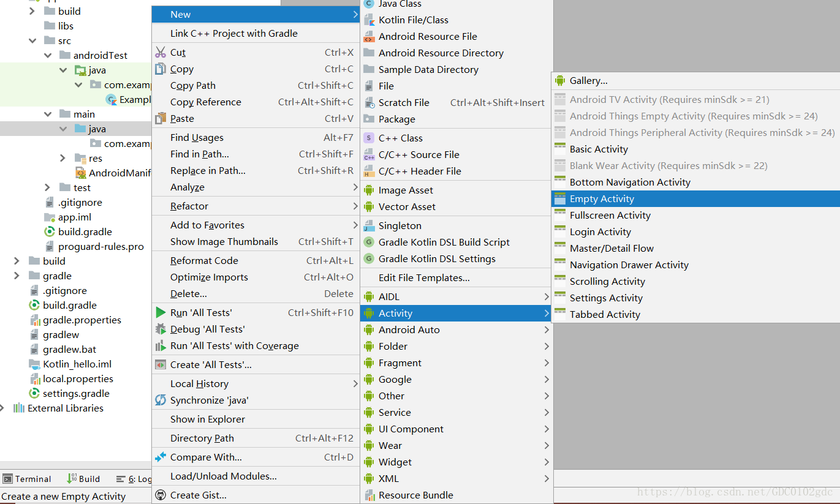
Task: Click the Gallery android icon
Action: pos(559,81)
